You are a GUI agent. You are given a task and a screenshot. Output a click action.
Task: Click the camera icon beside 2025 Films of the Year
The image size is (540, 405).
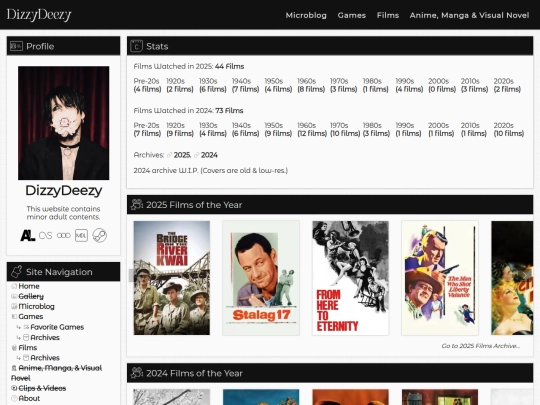click(x=137, y=205)
